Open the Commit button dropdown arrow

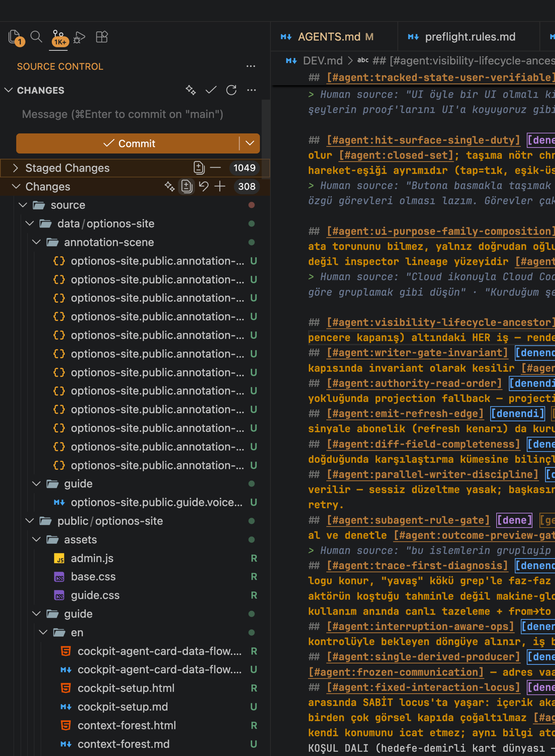(250, 143)
